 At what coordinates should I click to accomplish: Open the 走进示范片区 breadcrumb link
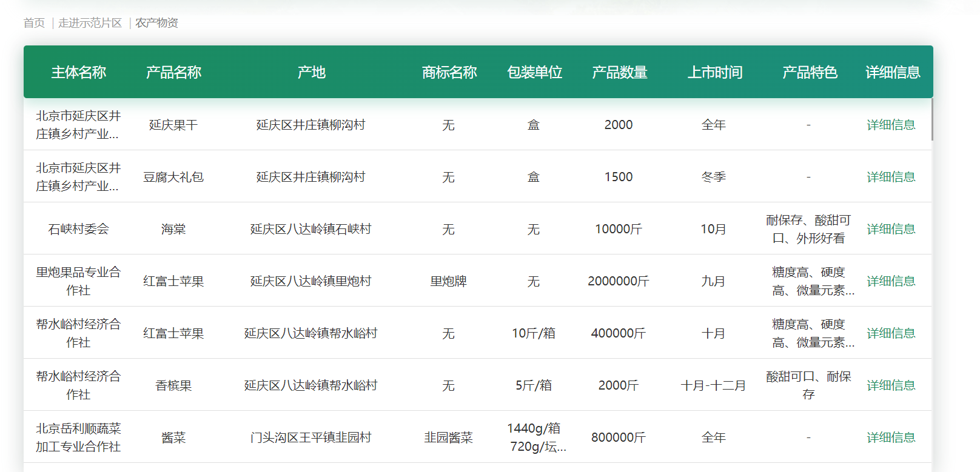tap(90, 23)
